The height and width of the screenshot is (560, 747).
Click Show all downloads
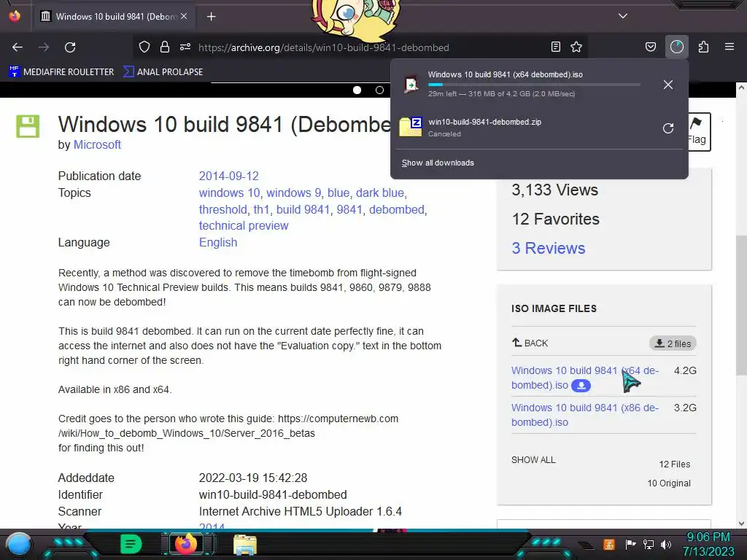[438, 163]
